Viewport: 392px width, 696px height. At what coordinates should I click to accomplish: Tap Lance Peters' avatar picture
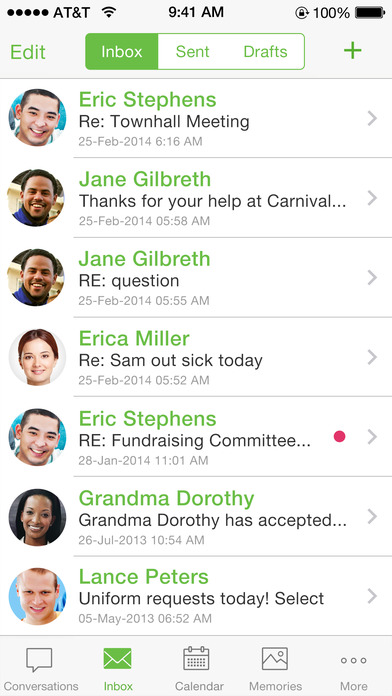pyautogui.click(x=37, y=596)
